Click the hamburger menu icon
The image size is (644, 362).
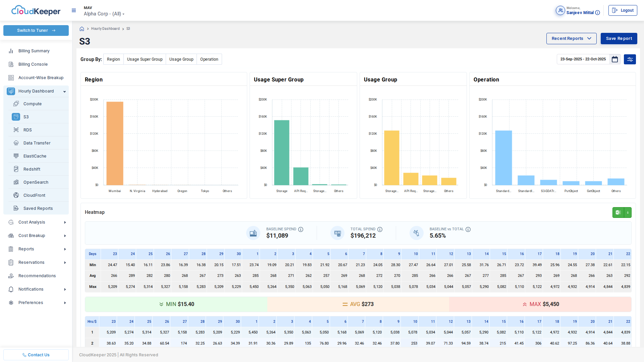74,10
